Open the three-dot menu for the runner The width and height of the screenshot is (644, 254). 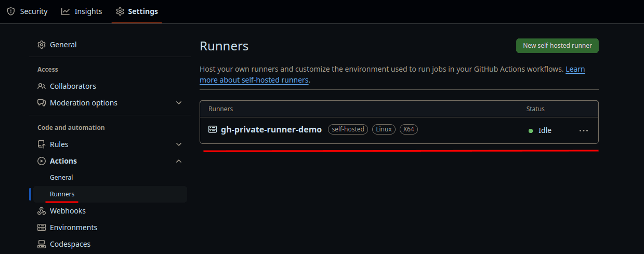pos(584,130)
